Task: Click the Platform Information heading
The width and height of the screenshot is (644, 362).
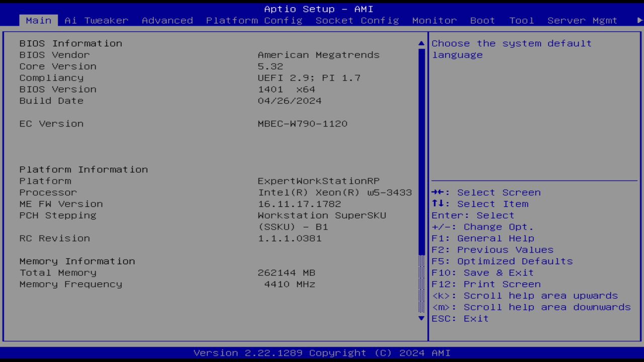Action: (84, 169)
